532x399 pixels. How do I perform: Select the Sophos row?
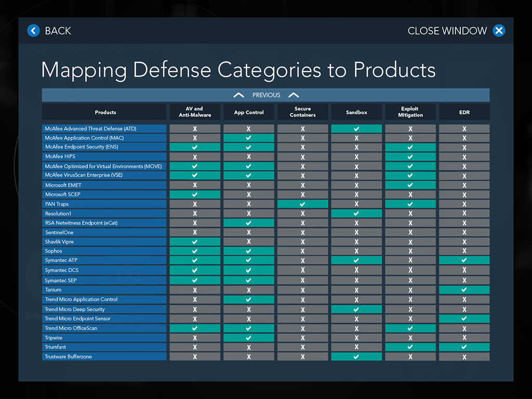(104, 251)
